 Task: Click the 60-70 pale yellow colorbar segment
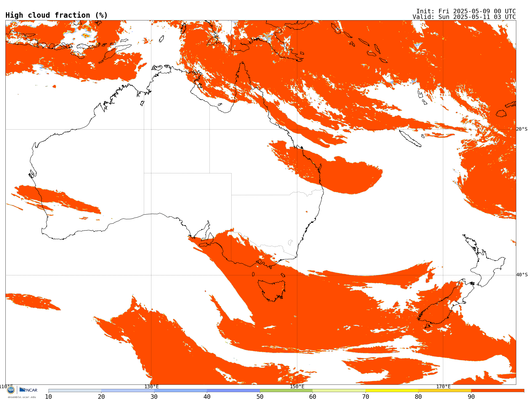point(339,391)
